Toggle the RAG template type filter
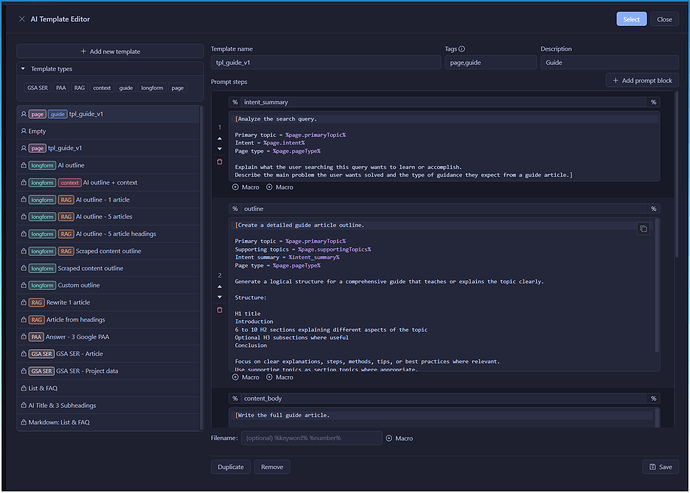The image size is (690, 493). [x=79, y=88]
